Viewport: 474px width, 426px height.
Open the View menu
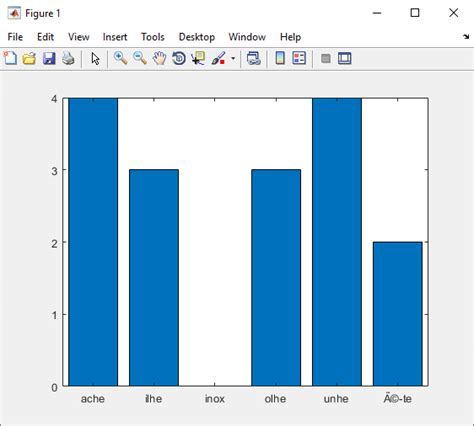point(79,37)
